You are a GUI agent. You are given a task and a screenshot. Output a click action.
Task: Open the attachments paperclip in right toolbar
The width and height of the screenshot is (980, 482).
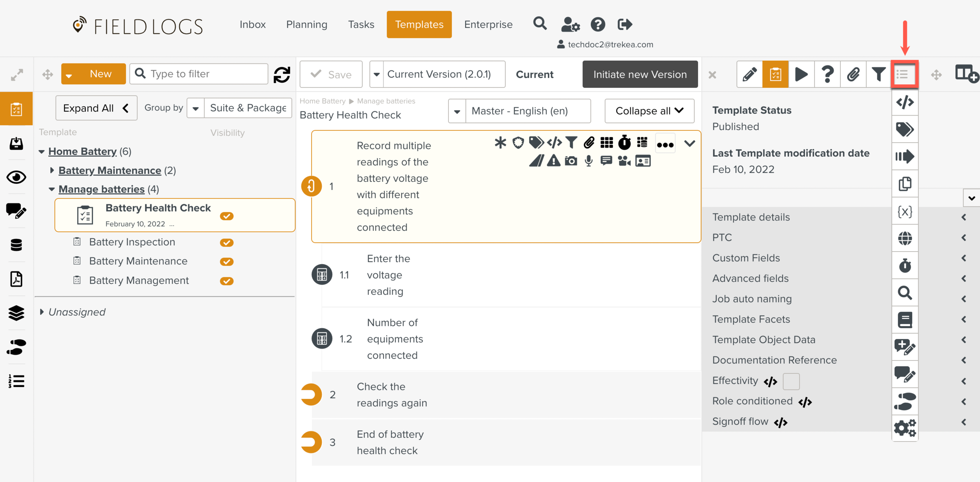[x=853, y=74]
